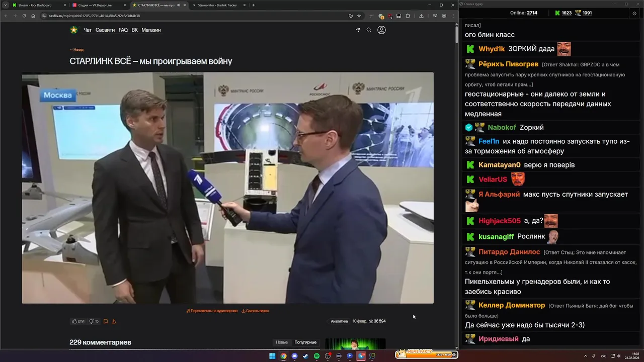Click the Sasflix star logo

coord(74,30)
